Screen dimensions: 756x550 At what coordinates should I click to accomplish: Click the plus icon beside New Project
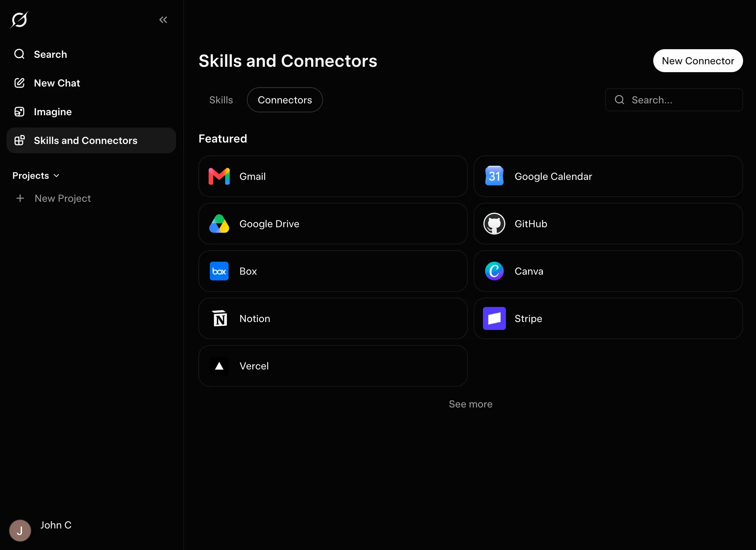(x=20, y=198)
